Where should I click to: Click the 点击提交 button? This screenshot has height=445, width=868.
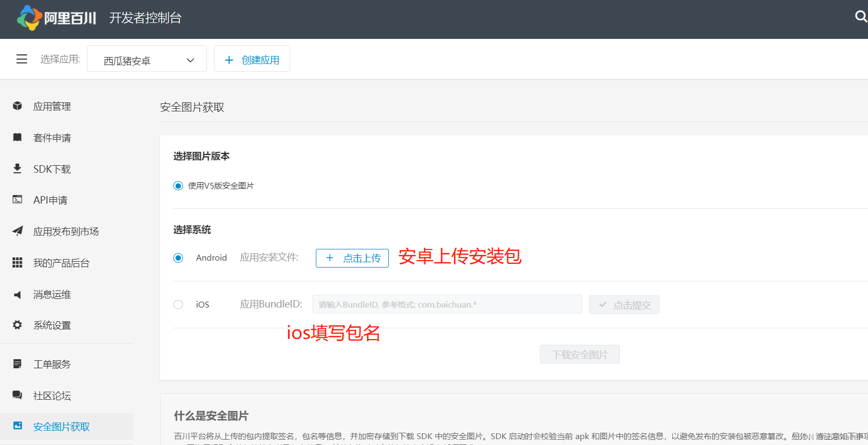pos(624,305)
